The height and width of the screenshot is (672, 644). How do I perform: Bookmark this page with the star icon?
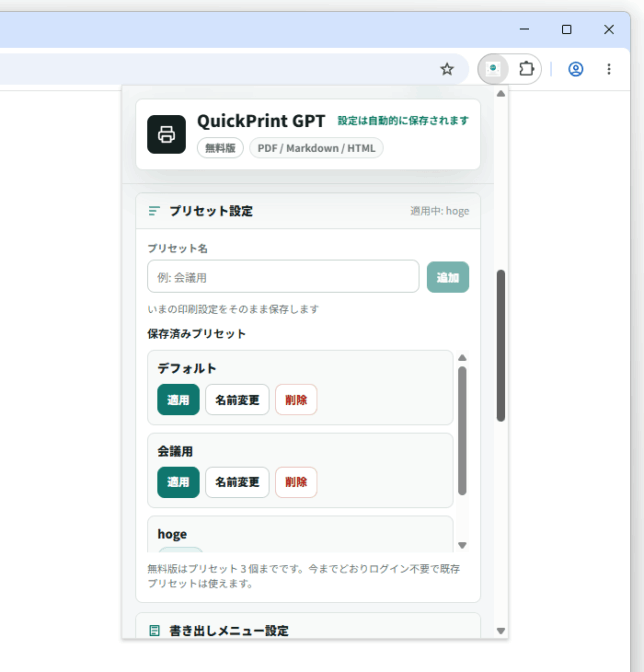tap(447, 69)
